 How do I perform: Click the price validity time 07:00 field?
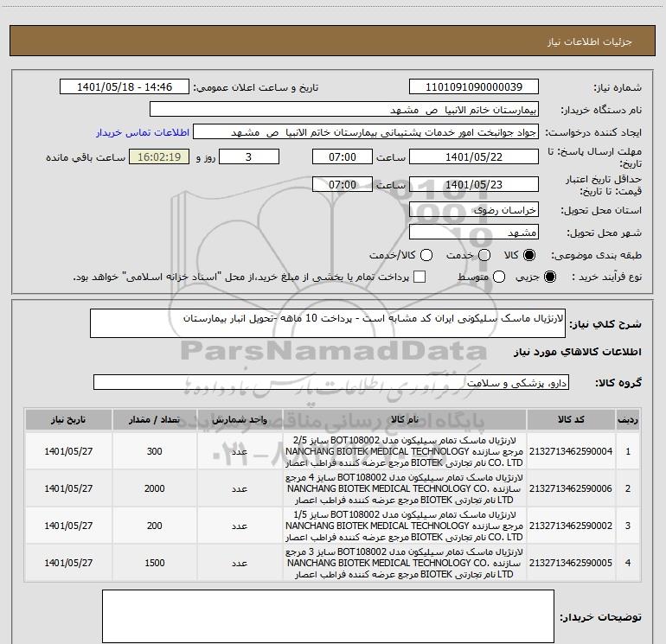click(343, 184)
